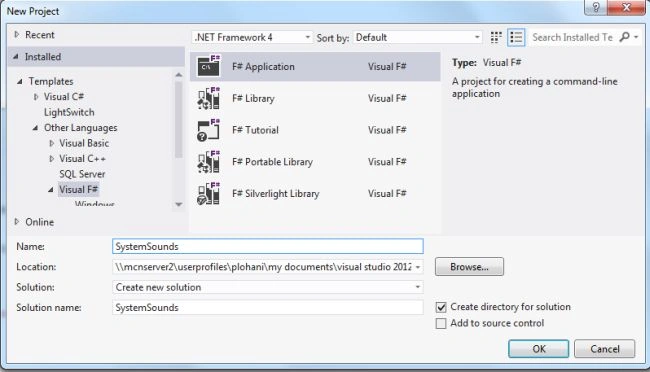Image resolution: width=650 pixels, height=372 pixels.
Task: Click the tree scrollbar down arrow
Action: point(179,204)
